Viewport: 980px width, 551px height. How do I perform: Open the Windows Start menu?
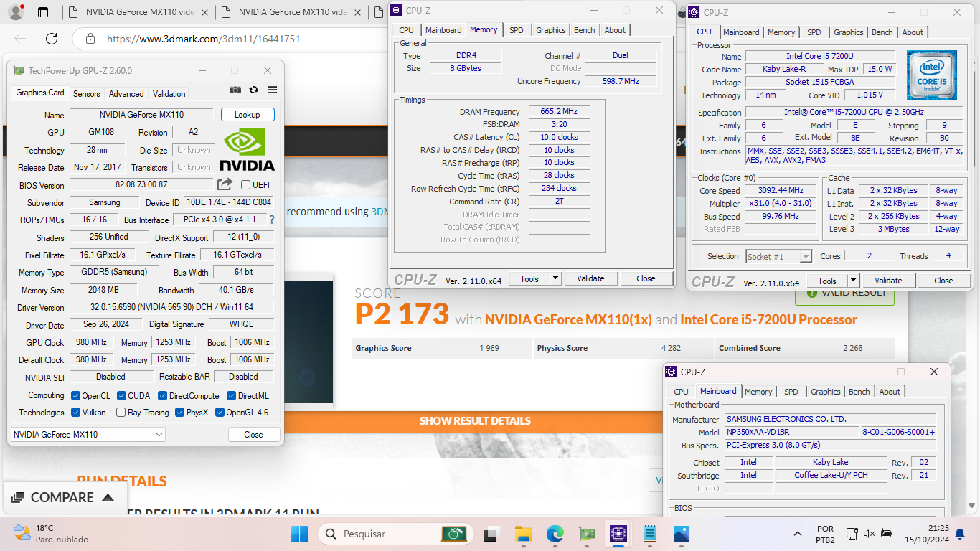[299, 534]
